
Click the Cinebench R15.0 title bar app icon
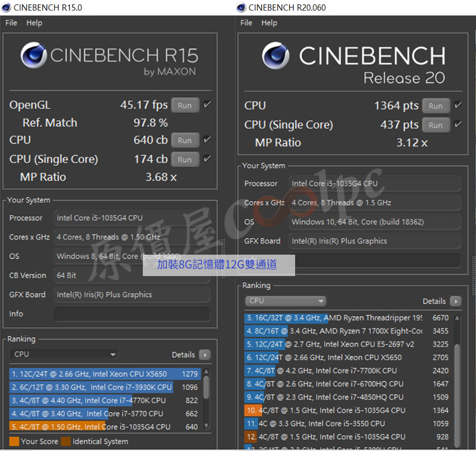7,8
